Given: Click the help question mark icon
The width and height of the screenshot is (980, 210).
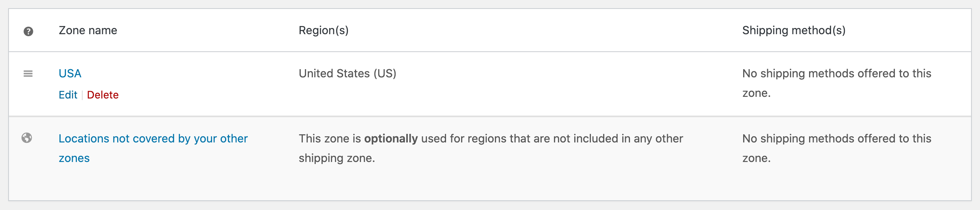Looking at the screenshot, I should 28,31.
